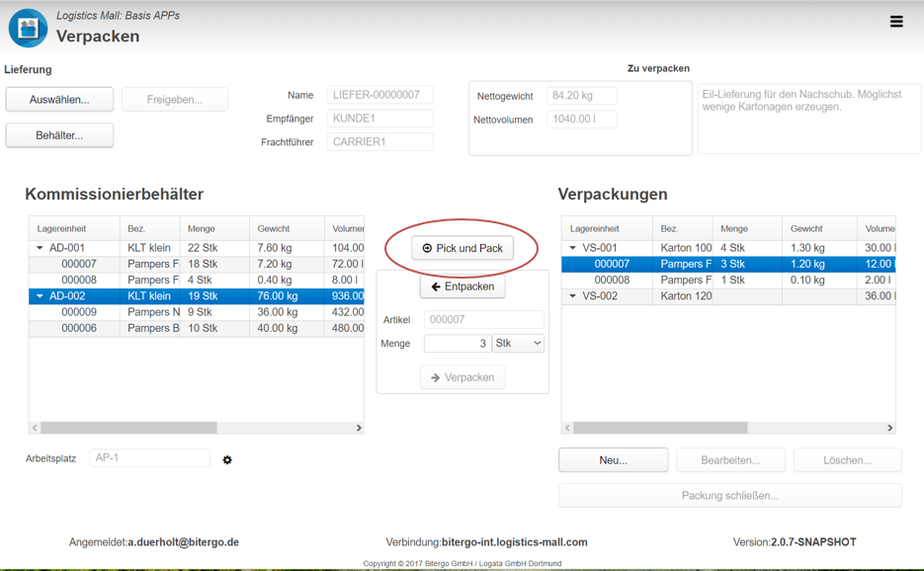The width and height of the screenshot is (924, 571).
Task: Click Packung schließen... button
Action: tap(730, 496)
